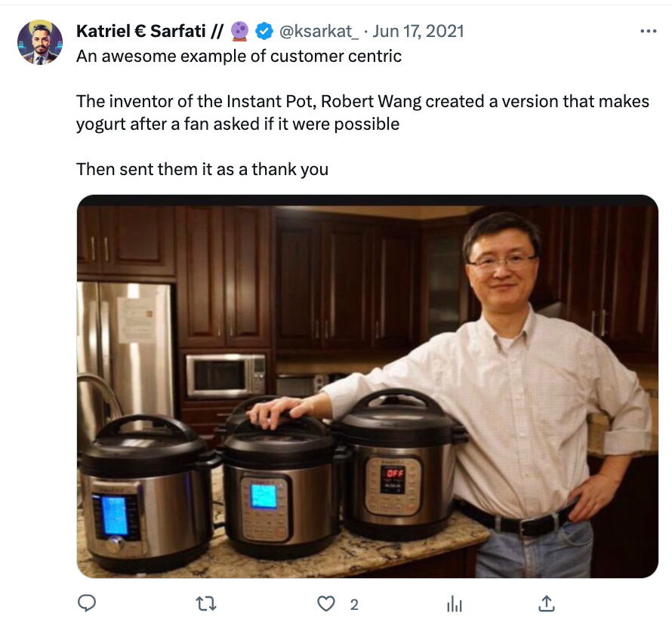Open Katriel Sarfati's profile avatar
The width and height of the screenshot is (672, 628).
click(40, 42)
